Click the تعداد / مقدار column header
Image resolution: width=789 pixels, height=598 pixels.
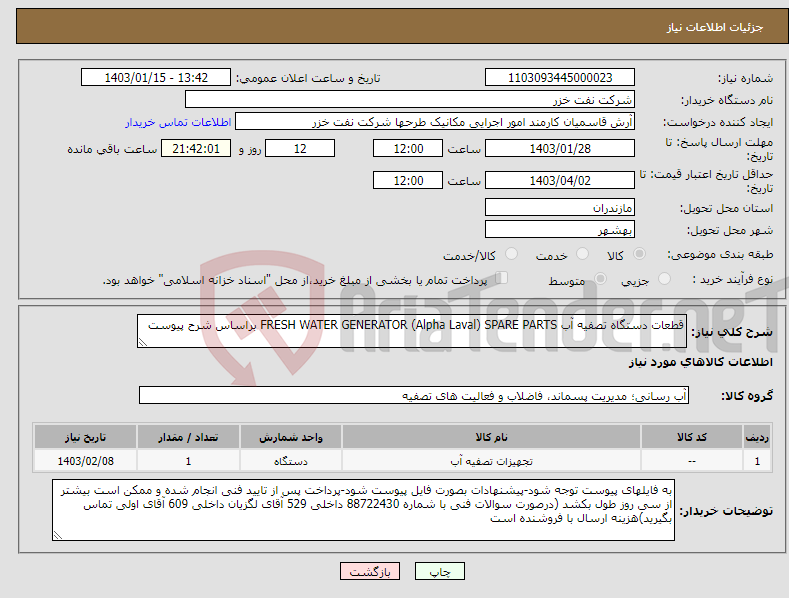click(x=188, y=437)
